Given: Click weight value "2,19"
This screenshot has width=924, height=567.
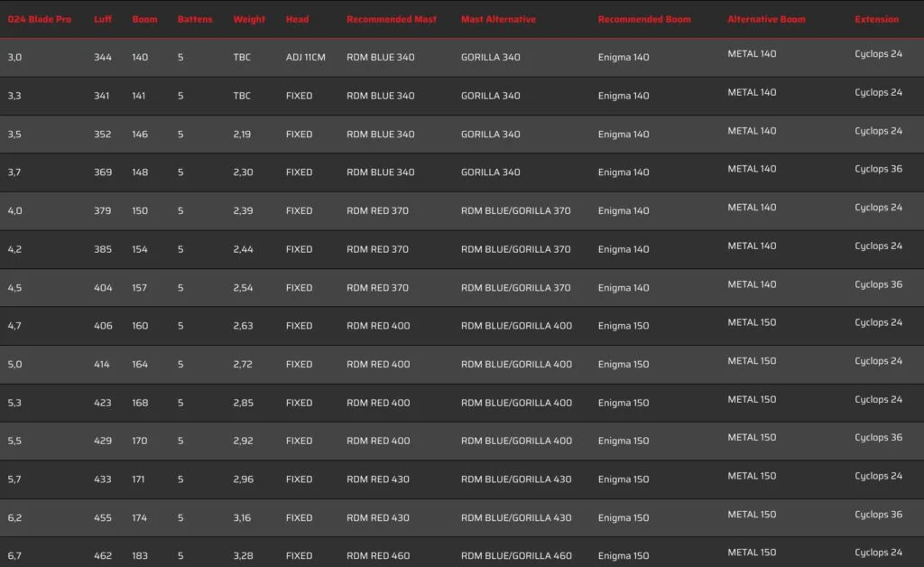Looking at the screenshot, I should 242,135.
